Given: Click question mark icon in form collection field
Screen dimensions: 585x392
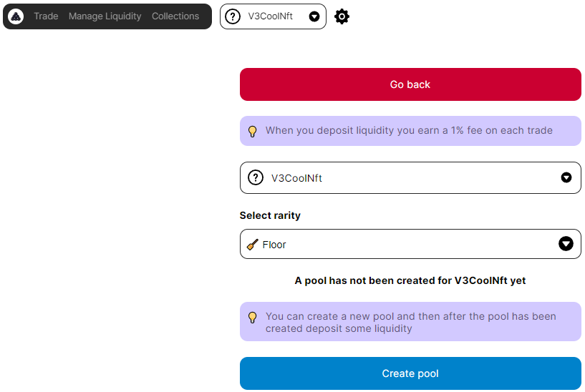Looking at the screenshot, I should tap(256, 178).
